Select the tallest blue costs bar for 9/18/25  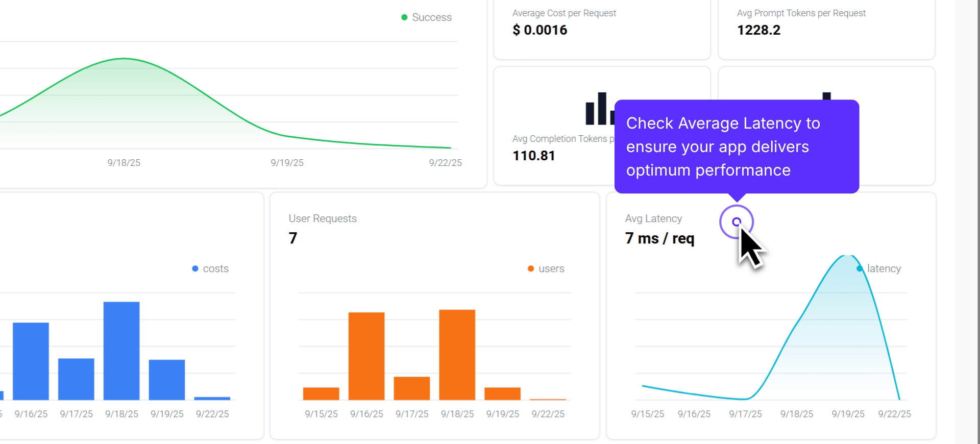(121, 351)
